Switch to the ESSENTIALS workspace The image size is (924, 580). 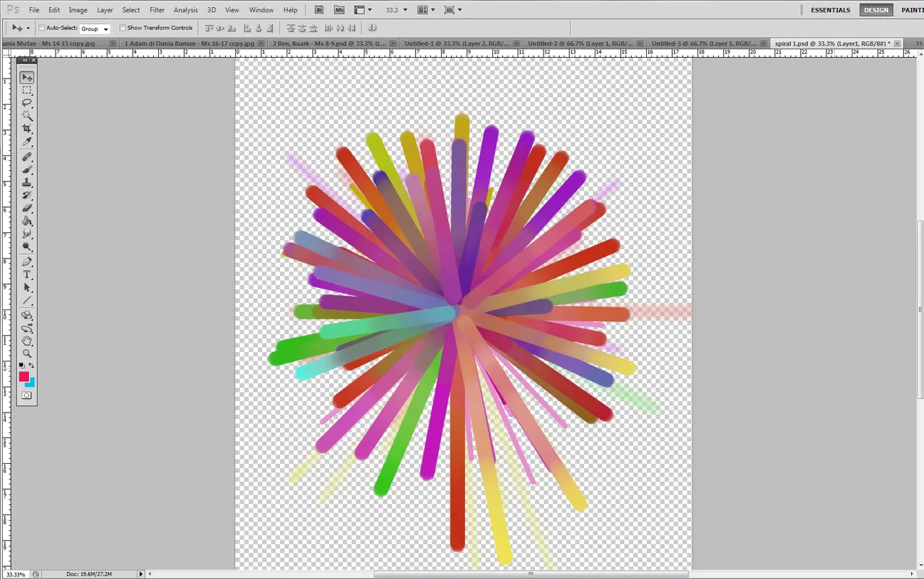[830, 10]
